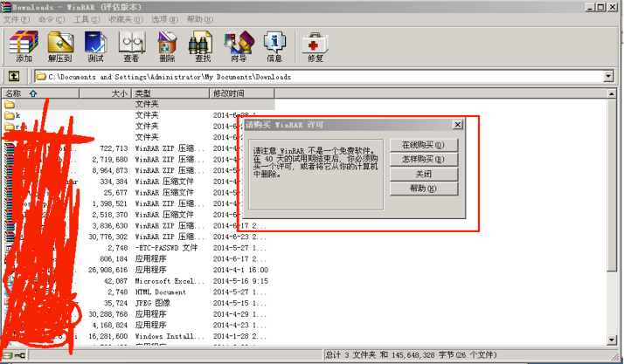Select the row with size 1,398,521
This screenshot has width=624, height=364.
click(137, 204)
